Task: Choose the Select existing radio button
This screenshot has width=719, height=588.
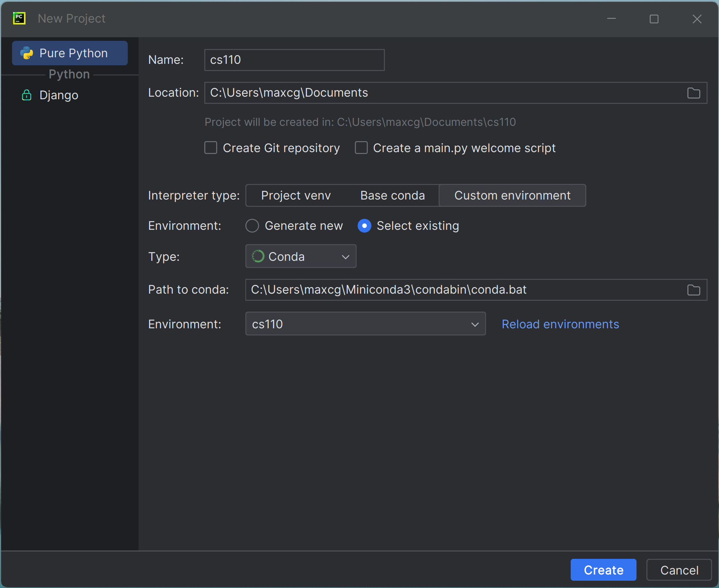Action: point(364,225)
